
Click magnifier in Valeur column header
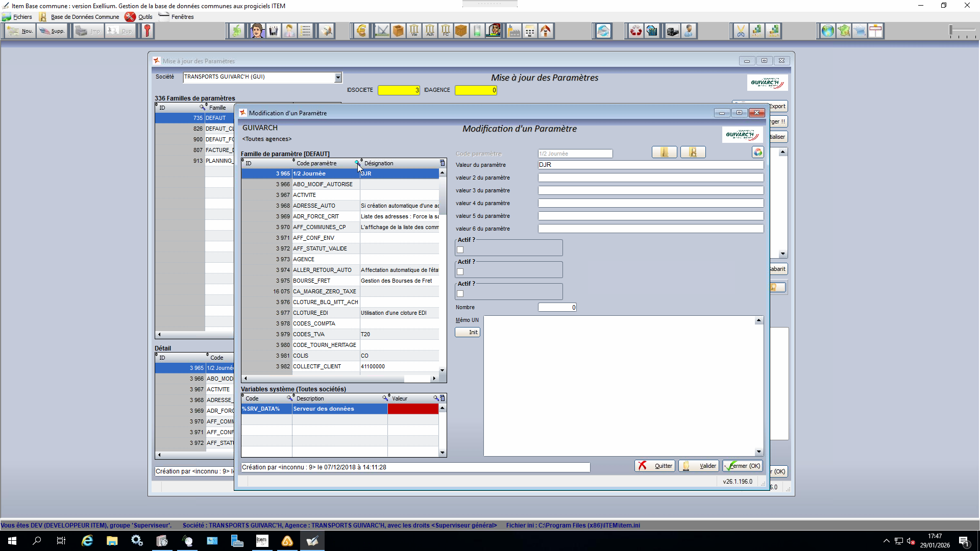tap(436, 398)
